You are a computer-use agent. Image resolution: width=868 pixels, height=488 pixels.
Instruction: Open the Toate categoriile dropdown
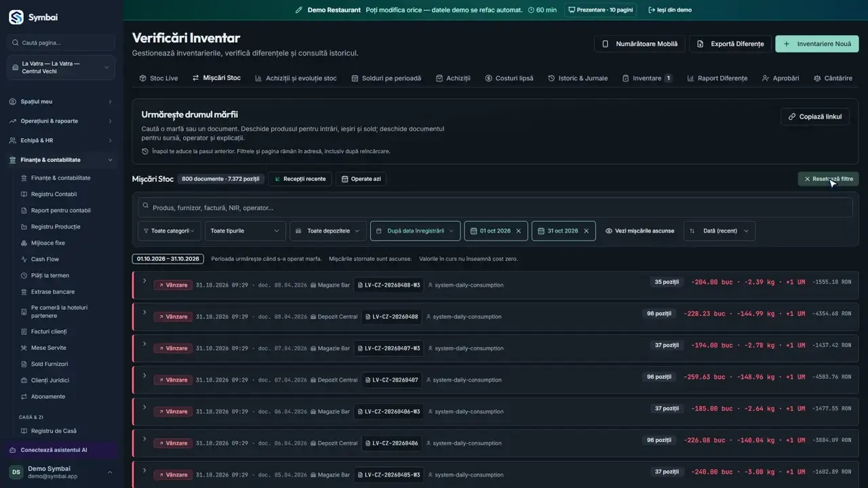(x=169, y=231)
